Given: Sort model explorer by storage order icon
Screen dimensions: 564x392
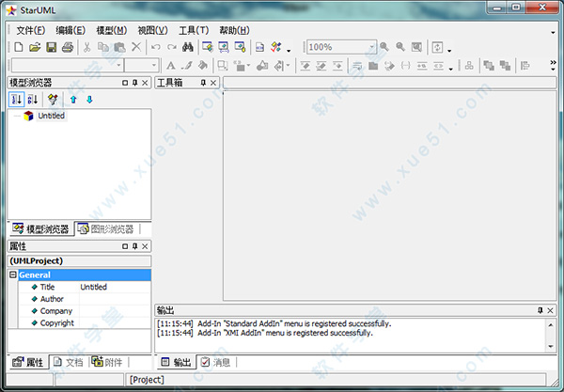Looking at the screenshot, I should click(17, 100).
